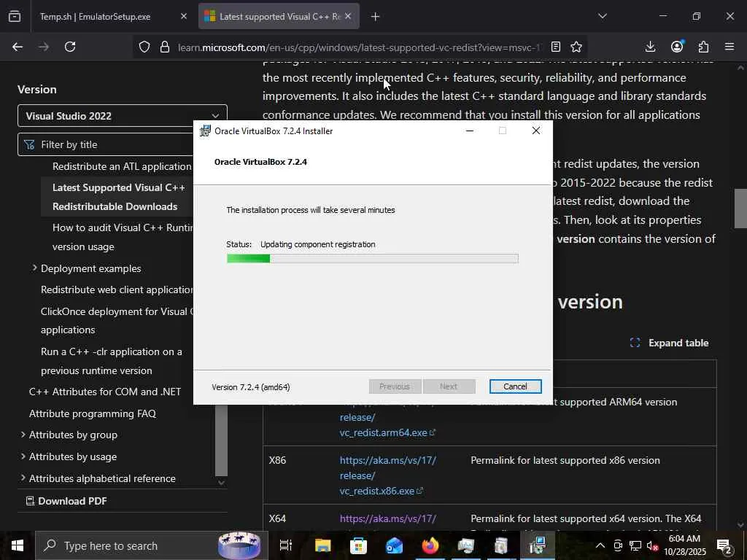Viewport: 747px width, 560px height.
Task: Minimize the VirtualBox Installer dialog
Action: click(x=470, y=131)
